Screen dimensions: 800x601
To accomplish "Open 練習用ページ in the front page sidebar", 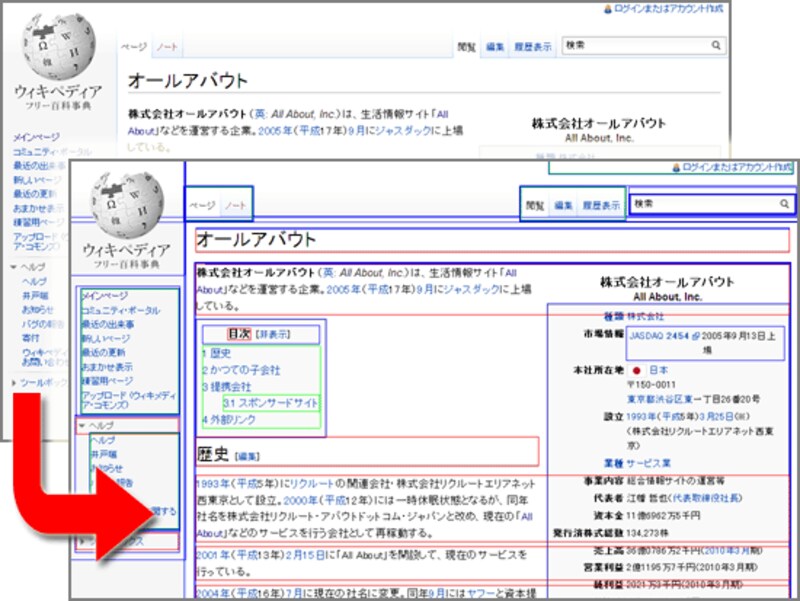I will click(107, 381).
